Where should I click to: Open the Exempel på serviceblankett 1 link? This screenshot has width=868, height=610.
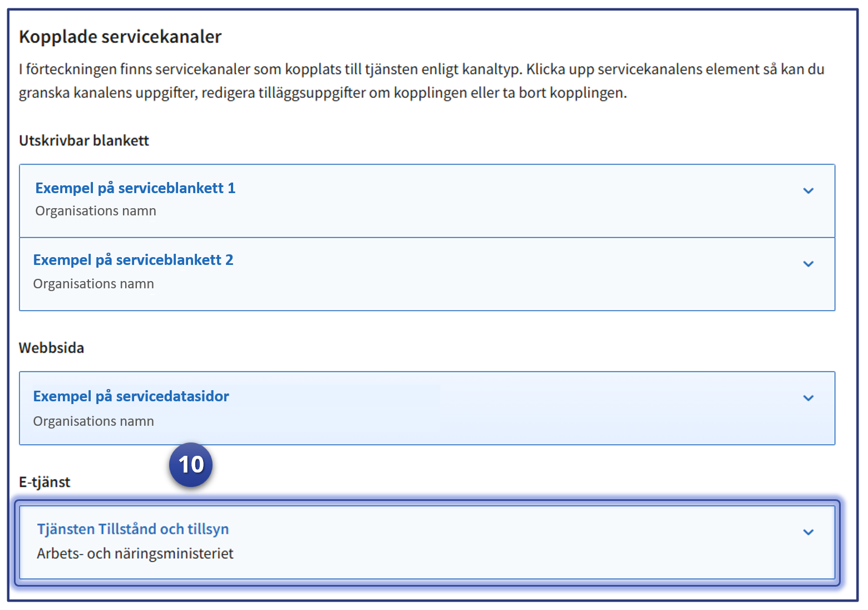pyautogui.click(x=135, y=188)
